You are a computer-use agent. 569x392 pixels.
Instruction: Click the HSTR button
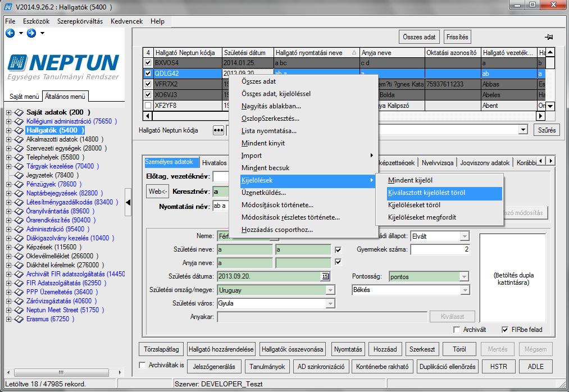[499, 367]
